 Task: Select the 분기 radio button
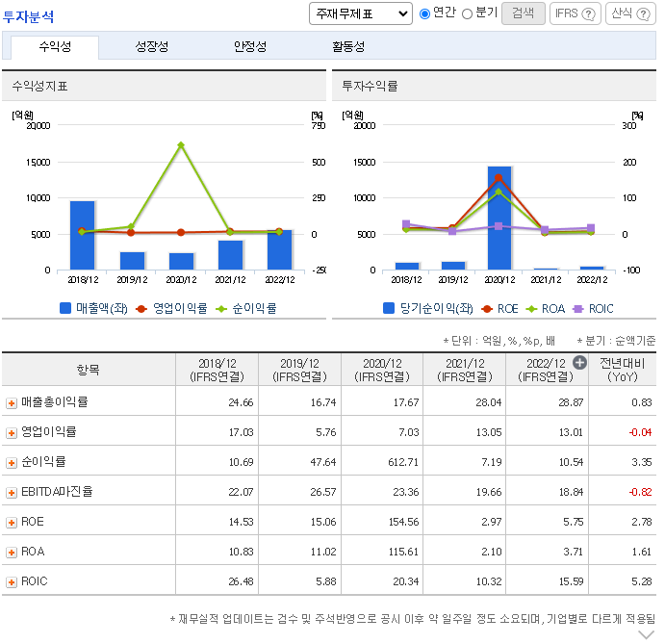[x=467, y=14]
